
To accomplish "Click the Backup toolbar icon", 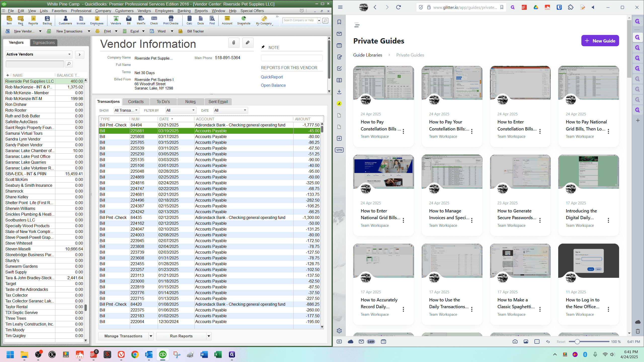I will click(x=47, y=20).
